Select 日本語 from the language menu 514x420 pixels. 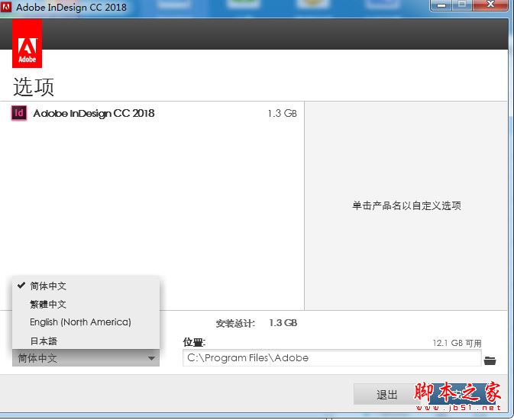86,341
